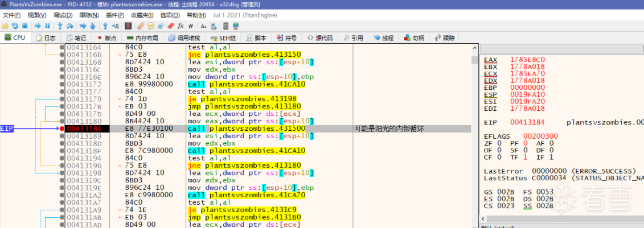The width and height of the screenshot is (644, 228).
Task: Open the 选项(O) menu
Action: [170, 15]
